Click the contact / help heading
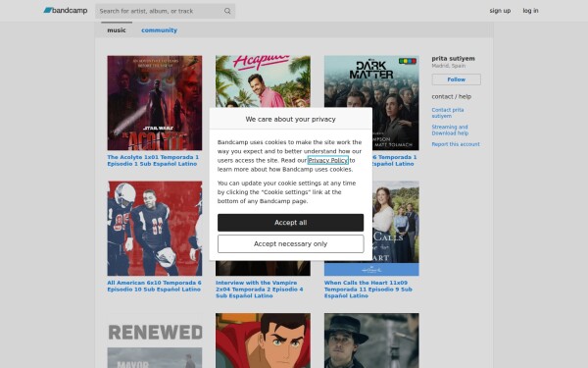This screenshot has width=588, height=368. (451, 96)
